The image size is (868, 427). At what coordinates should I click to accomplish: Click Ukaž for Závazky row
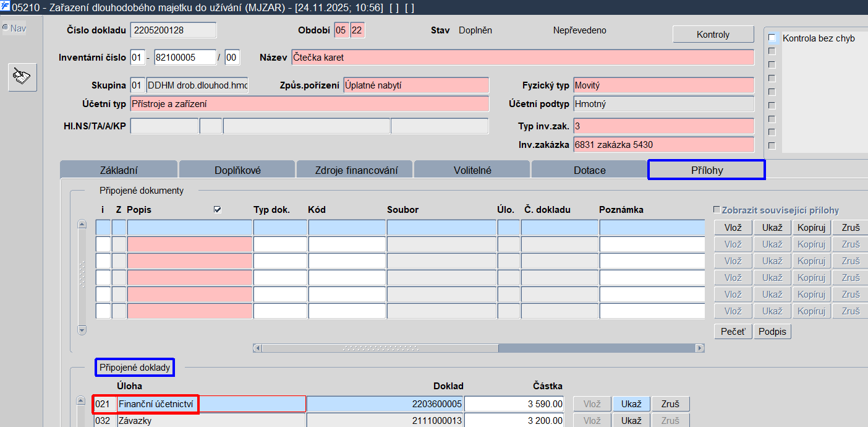(631, 421)
